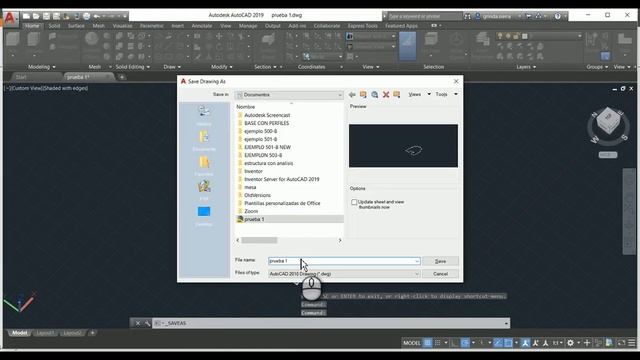Click the Create New Folder icon

click(396, 95)
